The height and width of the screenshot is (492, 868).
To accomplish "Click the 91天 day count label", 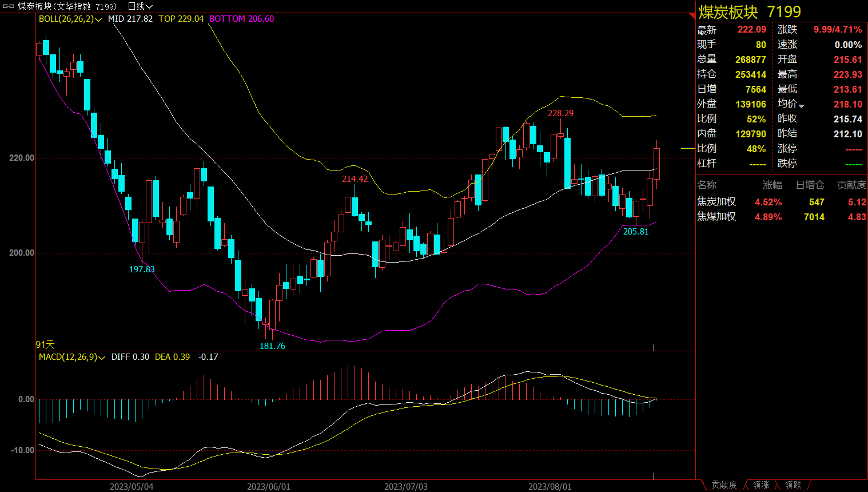I will coord(45,344).
